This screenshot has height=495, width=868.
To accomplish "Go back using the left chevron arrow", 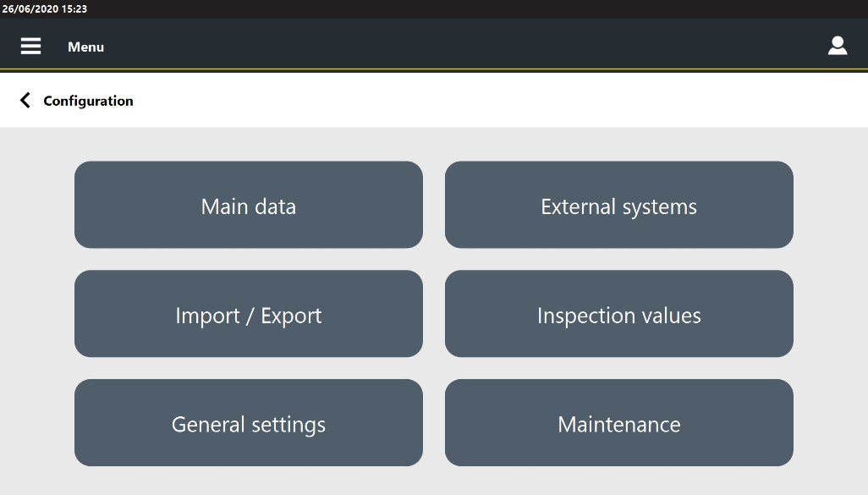I will click(x=25, y=101).
